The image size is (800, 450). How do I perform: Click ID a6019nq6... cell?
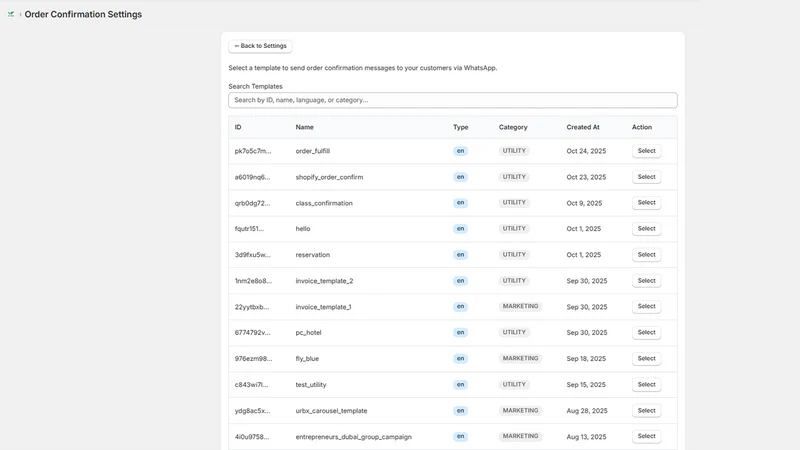click(x=253, y=177)
